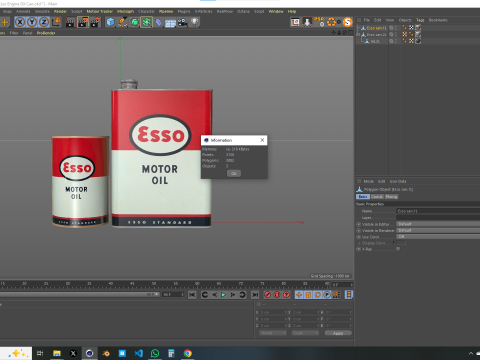This screenshot has width=480, height=360.
Task: Open Object Manager Tags menu
Action: tap(420, 20)
